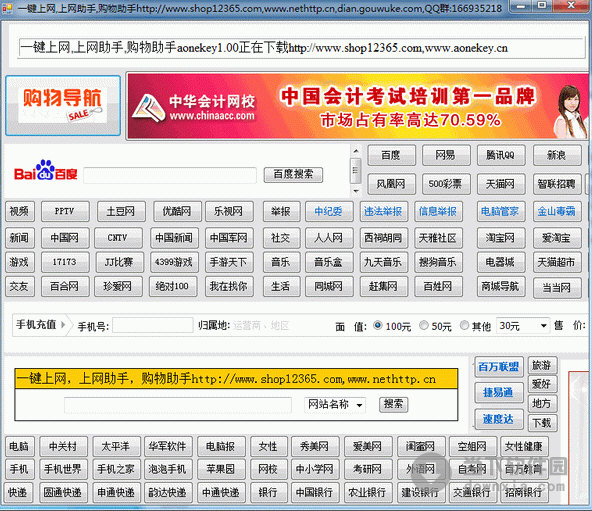The image size is (592, 511).
Task: Open the 500彩票 link button
Action: [x=446, y=184]
